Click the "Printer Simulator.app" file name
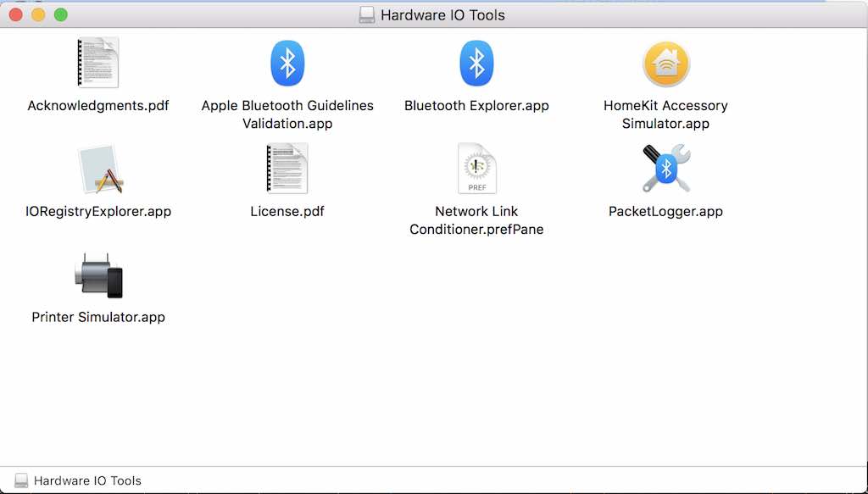Image resolution: width=868 pixels, height=494 pixels. click(98, 317)
